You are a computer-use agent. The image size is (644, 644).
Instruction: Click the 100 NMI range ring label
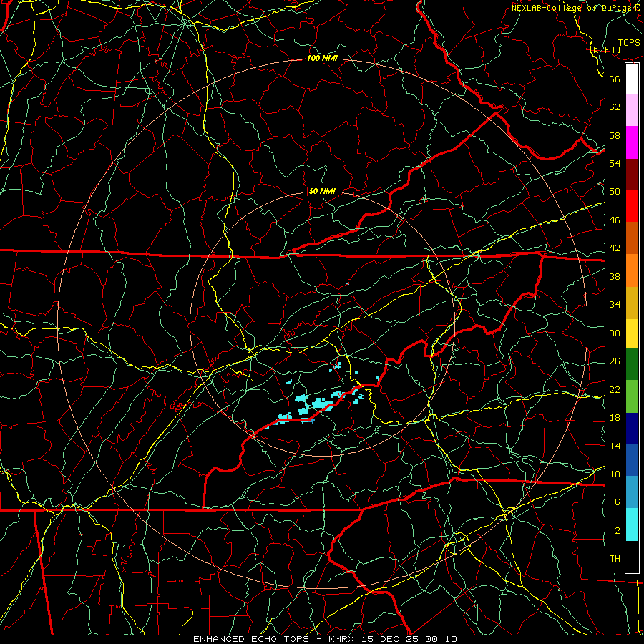(x=322, y=59)
